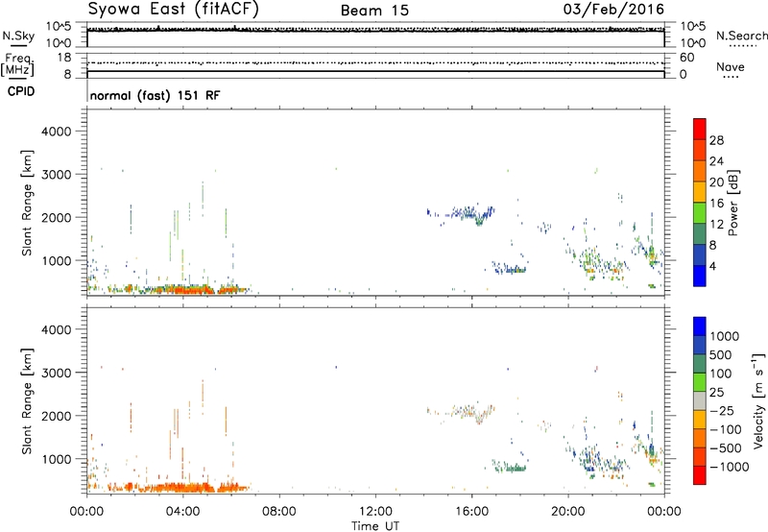The width and height of the screenshot is (768, 532).
Task: Click the '20' power colorbar label
Action: [716, 182]
